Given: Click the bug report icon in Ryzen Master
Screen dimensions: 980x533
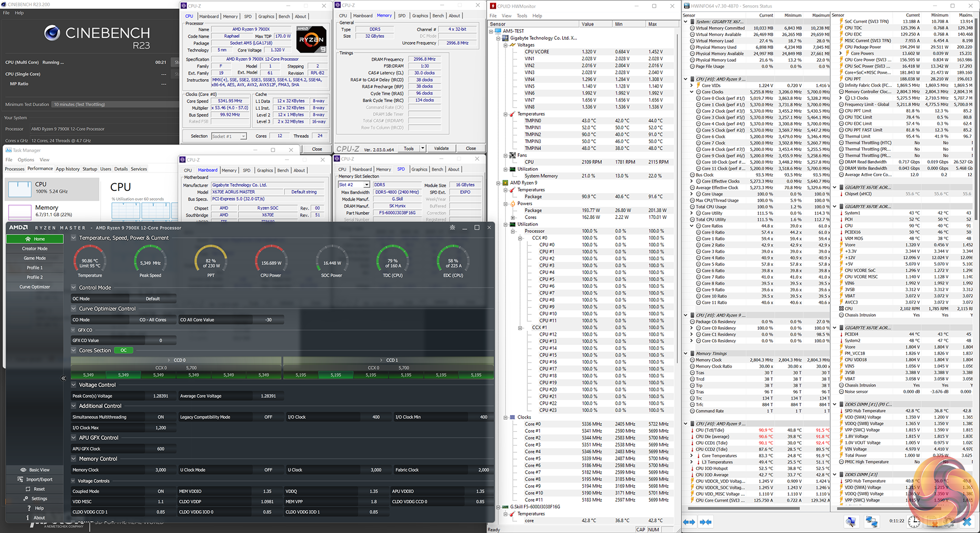Looking at the screenshot, I should pyautogui.click(x=452, y=228).
